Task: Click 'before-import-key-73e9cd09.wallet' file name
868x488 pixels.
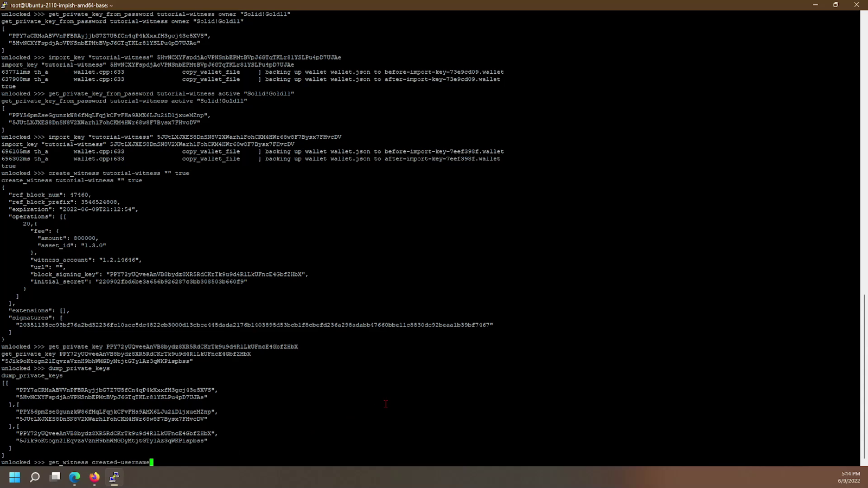Action: pos(444,72)
